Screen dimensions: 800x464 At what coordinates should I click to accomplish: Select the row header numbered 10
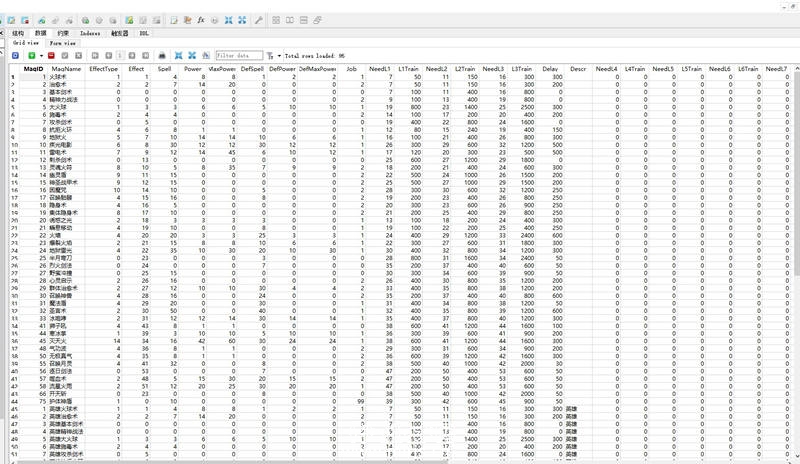coord(14,145)
